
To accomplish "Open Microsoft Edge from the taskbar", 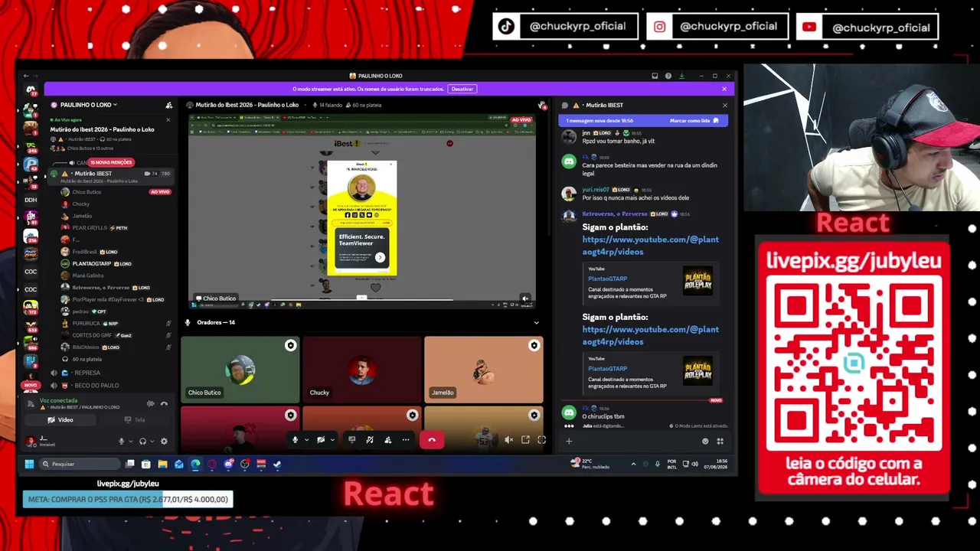I will tap(195, 464).
